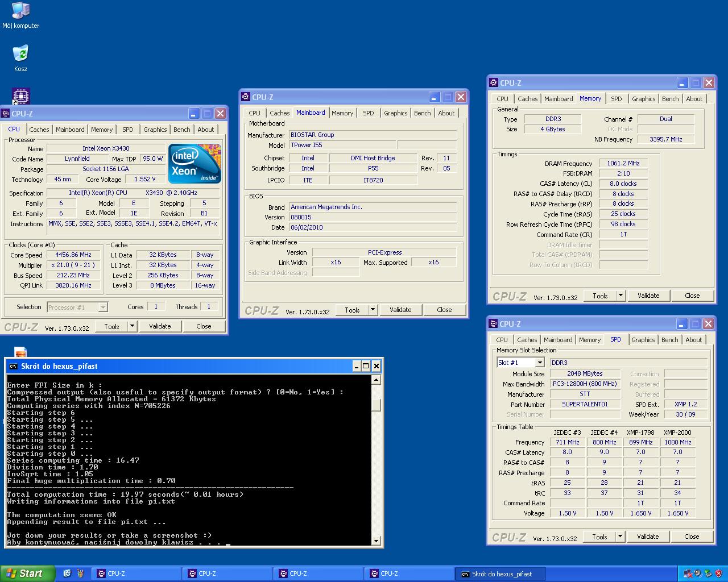Click the Core Speed value 4456.86 MHz
The width and height of the screenshot is (728, 582).
tap(73, 255)
